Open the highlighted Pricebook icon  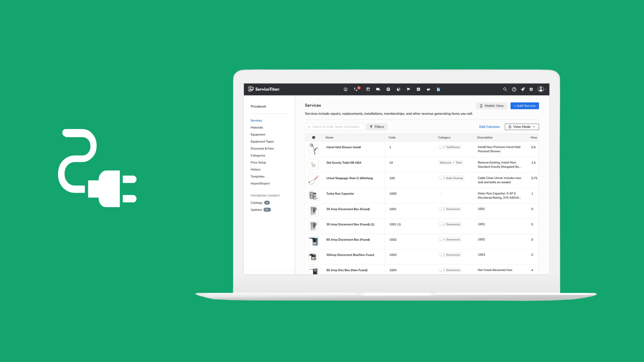pos(438,89)
